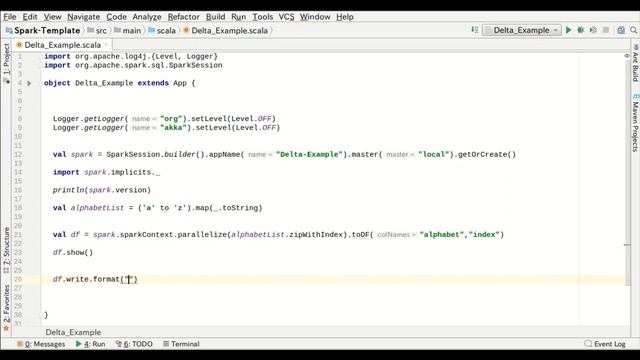Image resolution: width=640 pixels, height=360 pixels.
Task: Click the closing-brace fold marker on line 30
Action: (x=42, y=315)
